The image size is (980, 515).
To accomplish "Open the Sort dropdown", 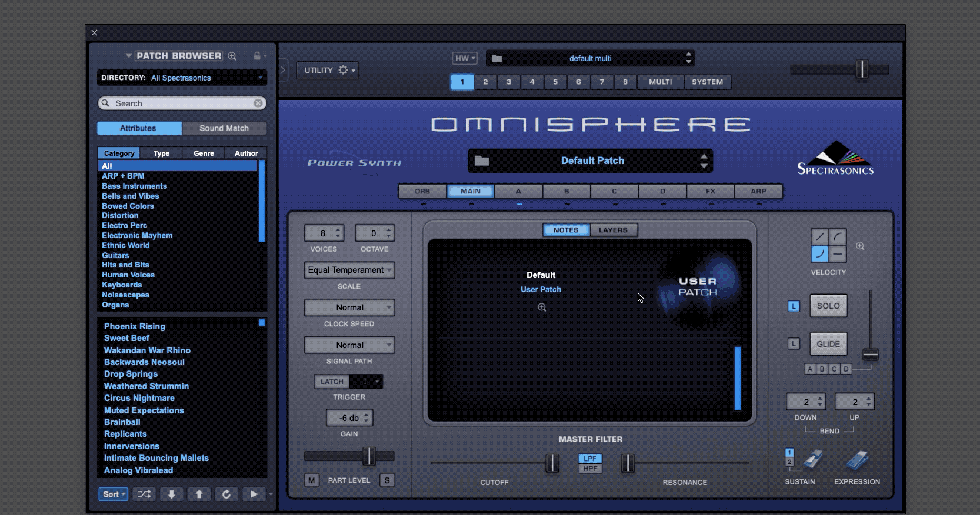I will [x=114, y=494].
